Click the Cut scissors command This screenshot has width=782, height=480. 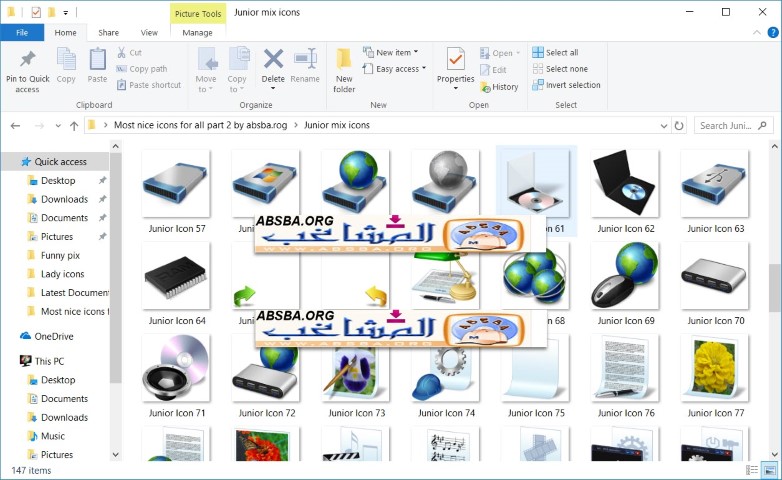point(129,52)
